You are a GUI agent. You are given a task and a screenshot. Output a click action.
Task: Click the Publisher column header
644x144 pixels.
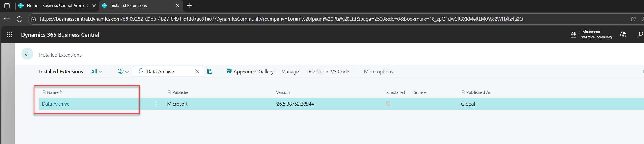tap(181, 92)
